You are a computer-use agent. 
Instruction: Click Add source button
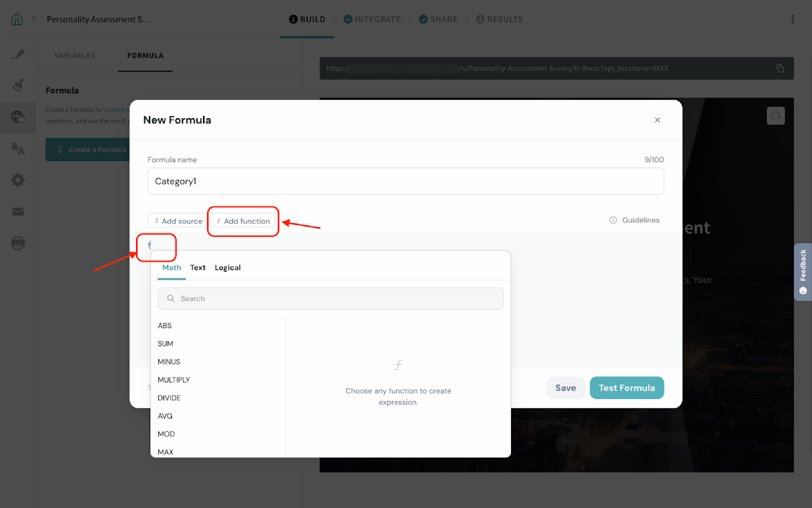[178, 221]
